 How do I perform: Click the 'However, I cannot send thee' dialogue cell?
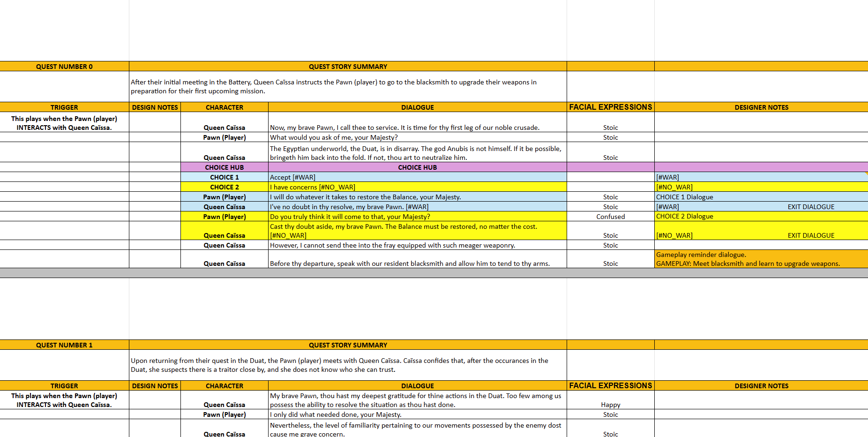pos(417,245)
